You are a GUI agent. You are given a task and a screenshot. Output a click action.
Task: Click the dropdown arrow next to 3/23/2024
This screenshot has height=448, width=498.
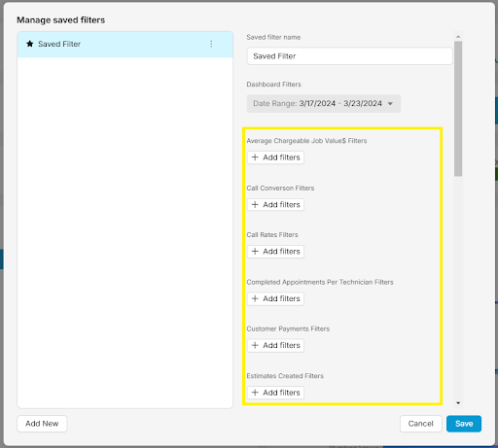tap(390, 104)
